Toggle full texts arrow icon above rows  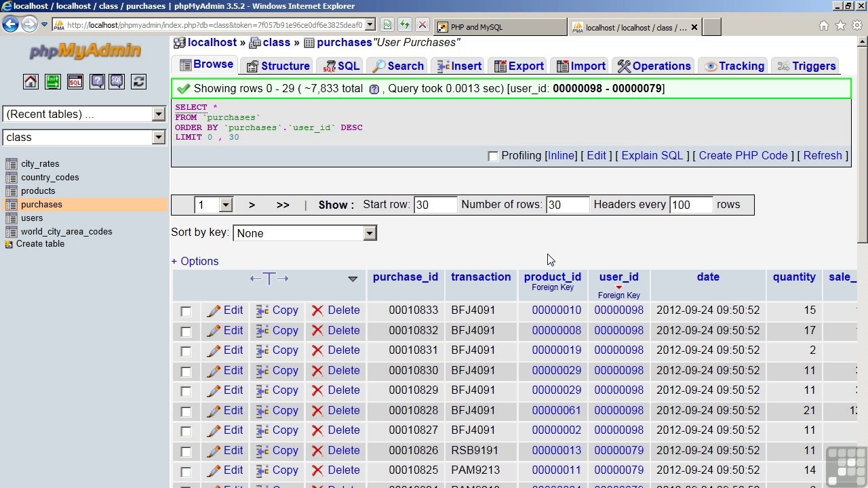[269, 279]
